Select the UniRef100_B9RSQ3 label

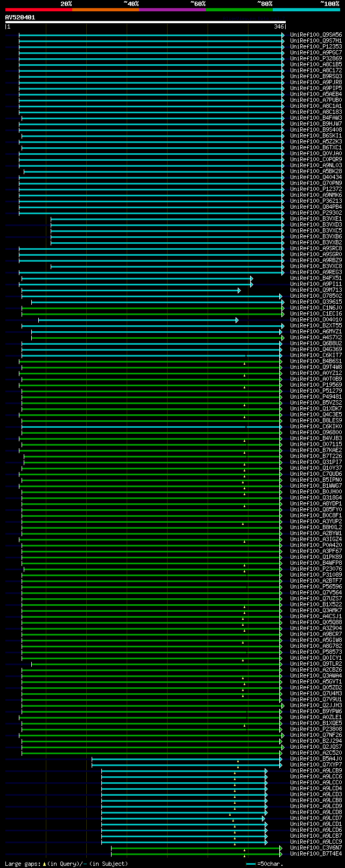tap(316, 77)
